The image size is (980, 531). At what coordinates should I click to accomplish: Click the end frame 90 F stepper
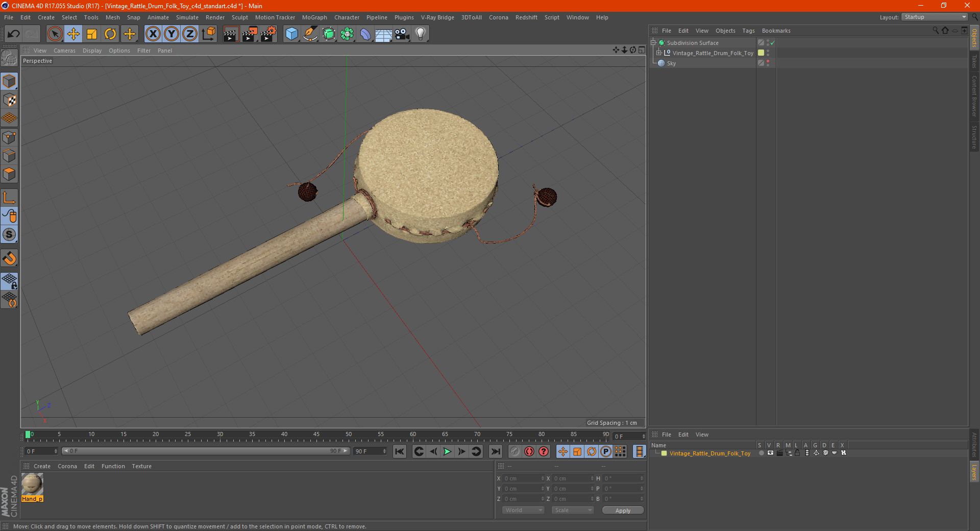coord(384,451)
